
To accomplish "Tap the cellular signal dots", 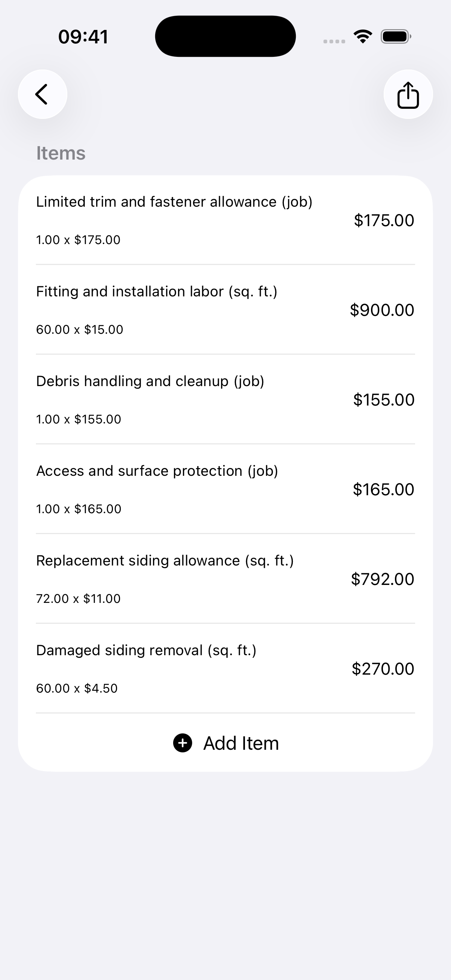I will pyautogui.click(x=334, y=41).
